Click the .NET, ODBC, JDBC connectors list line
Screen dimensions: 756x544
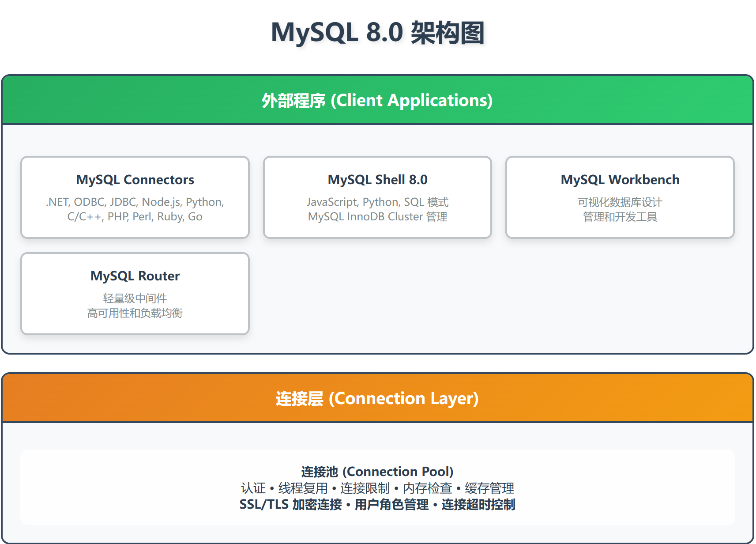tap(135, 202)
